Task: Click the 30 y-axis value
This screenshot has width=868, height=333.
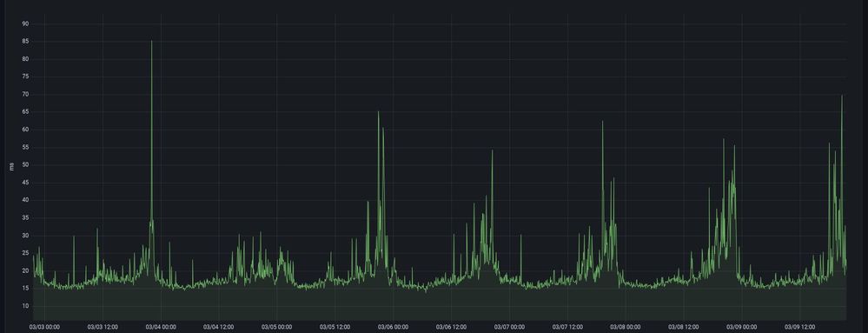Action: tap(25, 236)
